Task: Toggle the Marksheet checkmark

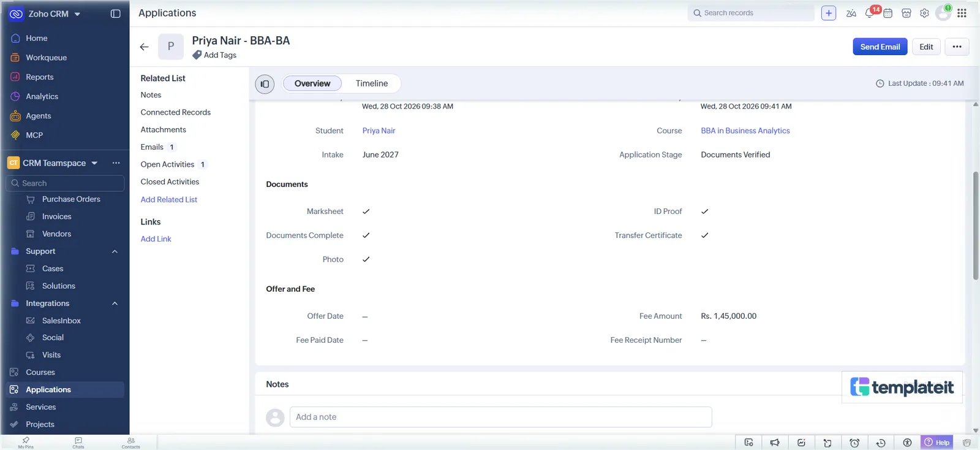Action: point(366,212)
